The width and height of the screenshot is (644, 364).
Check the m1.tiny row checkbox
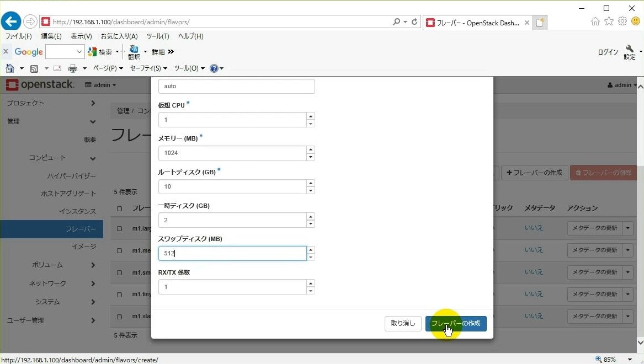pyautogui.click(x=120, y=295)
